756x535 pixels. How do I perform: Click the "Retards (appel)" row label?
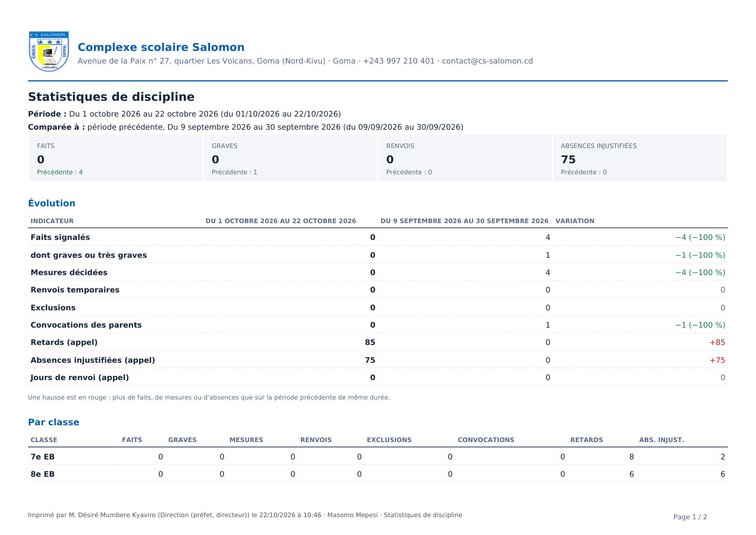[x=64, y=342]
